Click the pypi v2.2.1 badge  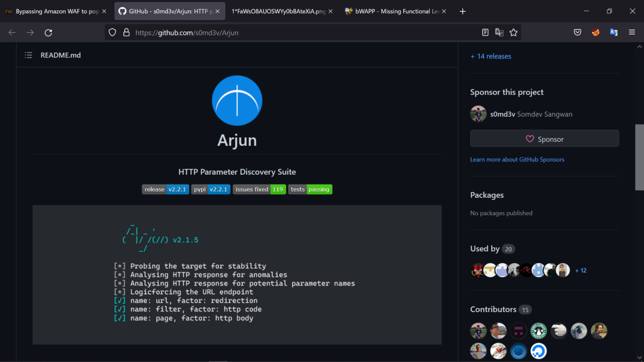click(211, 189)
